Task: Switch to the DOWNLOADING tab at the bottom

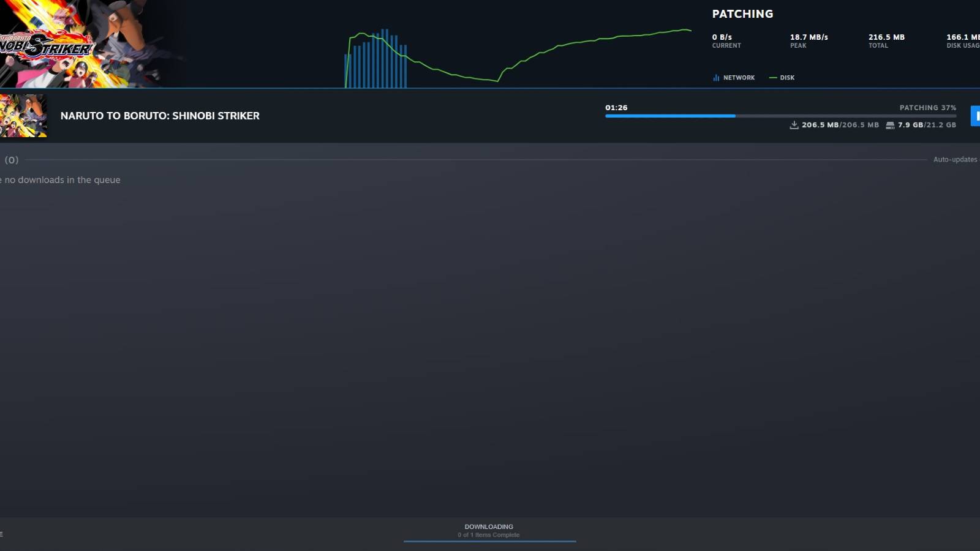Action: pyautogui.click(x=488, y=527)
